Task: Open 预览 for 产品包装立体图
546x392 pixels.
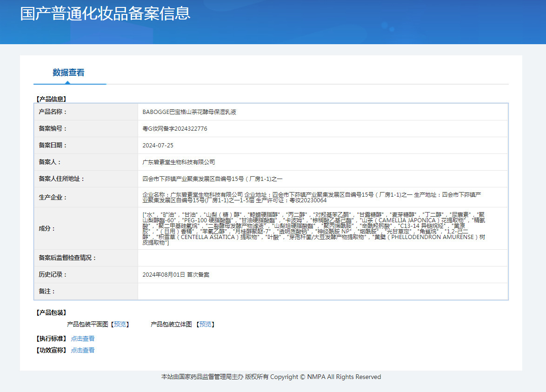Action: [205, 324]
